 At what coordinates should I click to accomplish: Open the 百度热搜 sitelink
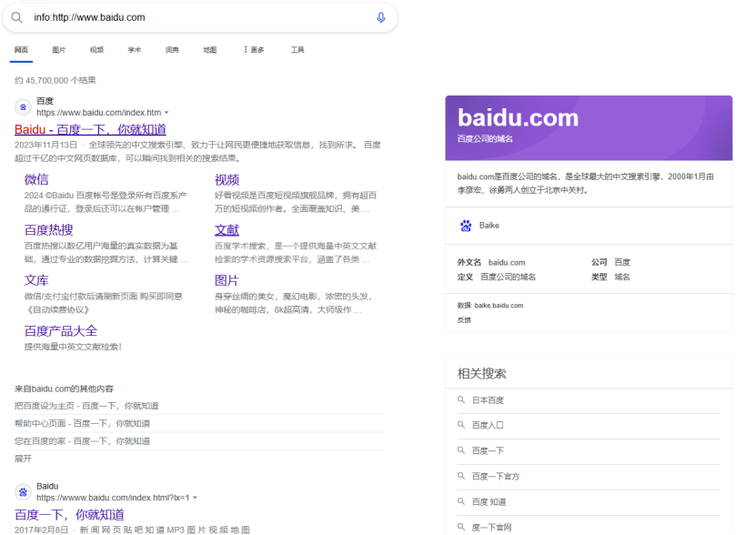point(49,230)
